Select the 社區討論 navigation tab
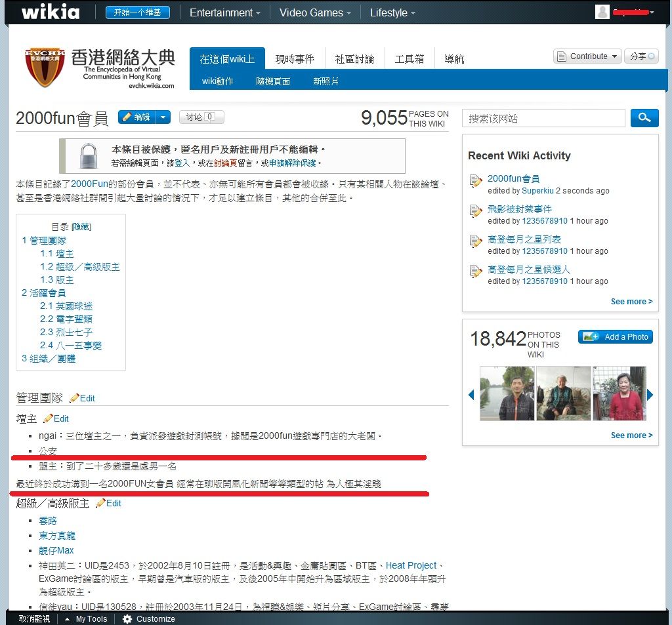 click(354, 59)
